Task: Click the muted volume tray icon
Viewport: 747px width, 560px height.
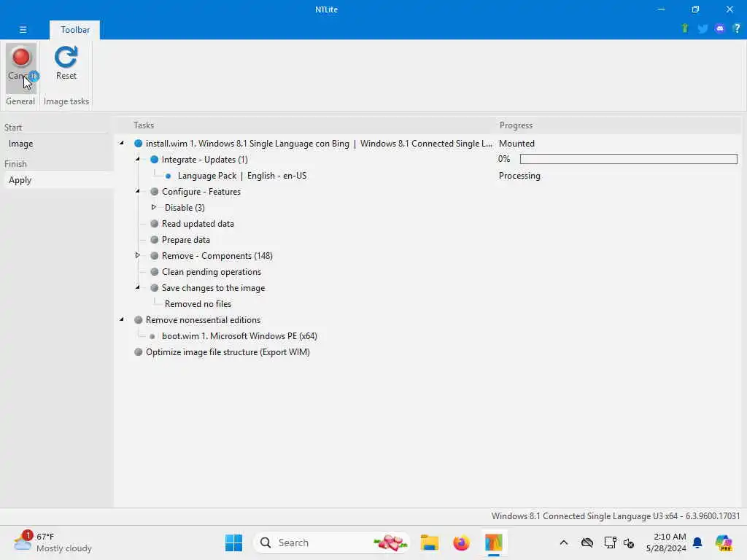Action: point(629,542)
